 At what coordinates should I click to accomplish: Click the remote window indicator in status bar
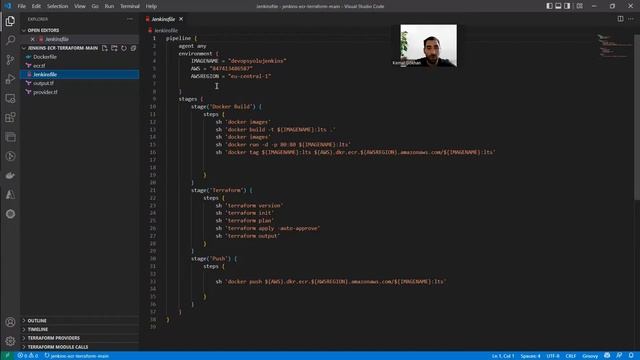point(7,356)
